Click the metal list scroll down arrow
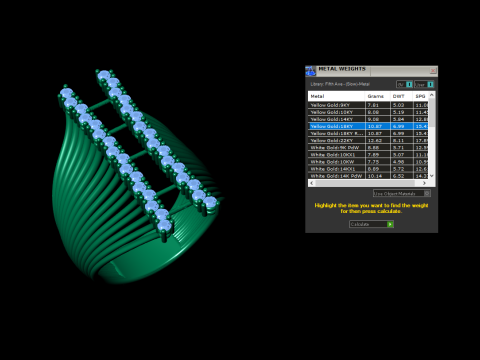Screen dimensions: 480x360 click(432, 176)
